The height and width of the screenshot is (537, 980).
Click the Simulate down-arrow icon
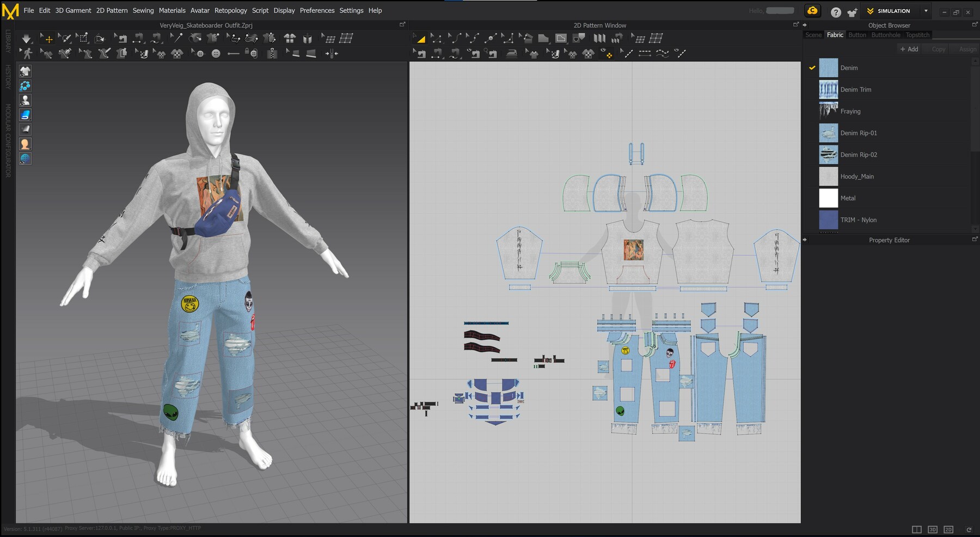point(26,38)
